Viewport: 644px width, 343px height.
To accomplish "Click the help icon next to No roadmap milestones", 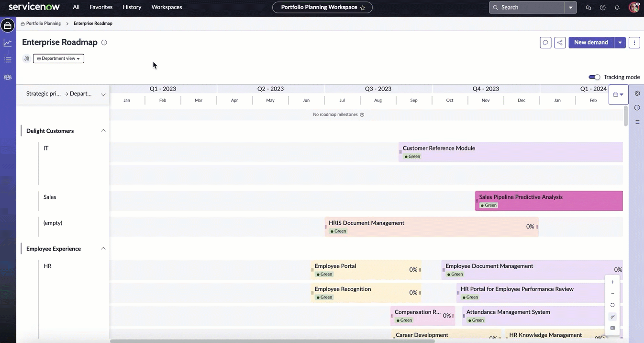I will [362, 115].
